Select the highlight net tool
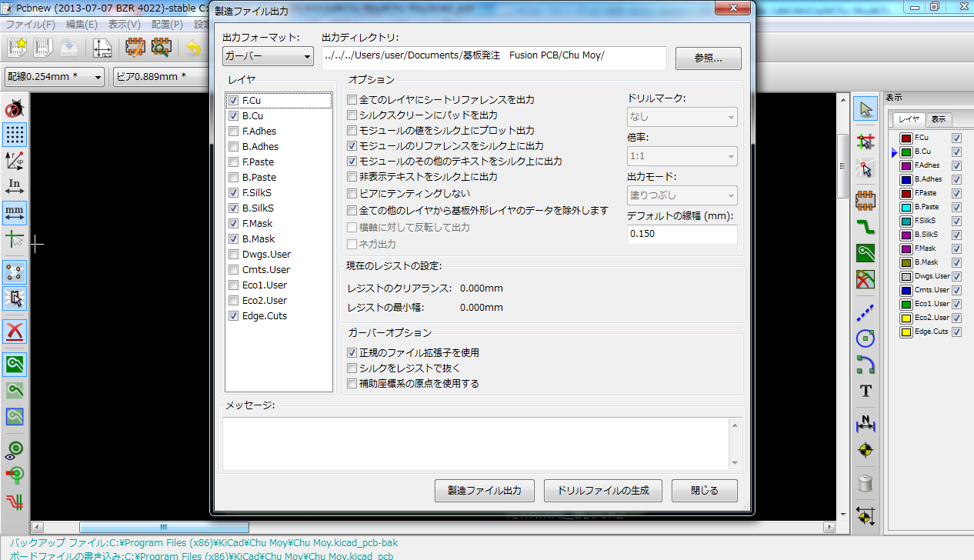974x560 pixels. (866, 142)
